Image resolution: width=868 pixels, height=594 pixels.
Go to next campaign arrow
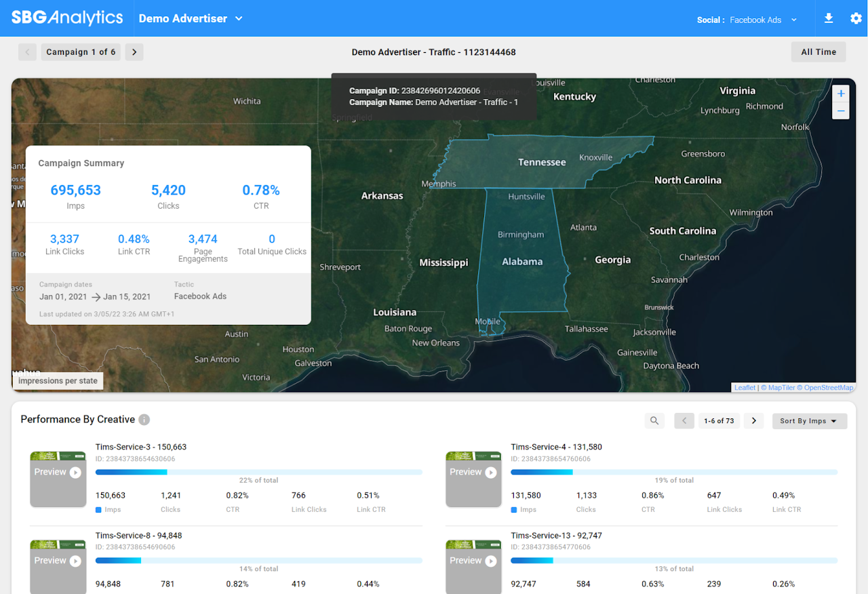pos(134,52)
